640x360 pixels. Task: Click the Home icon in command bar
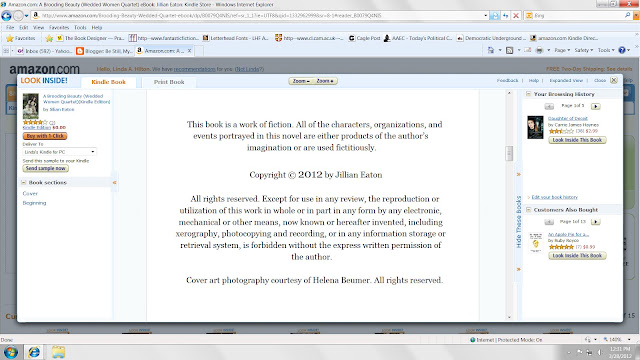491,50
